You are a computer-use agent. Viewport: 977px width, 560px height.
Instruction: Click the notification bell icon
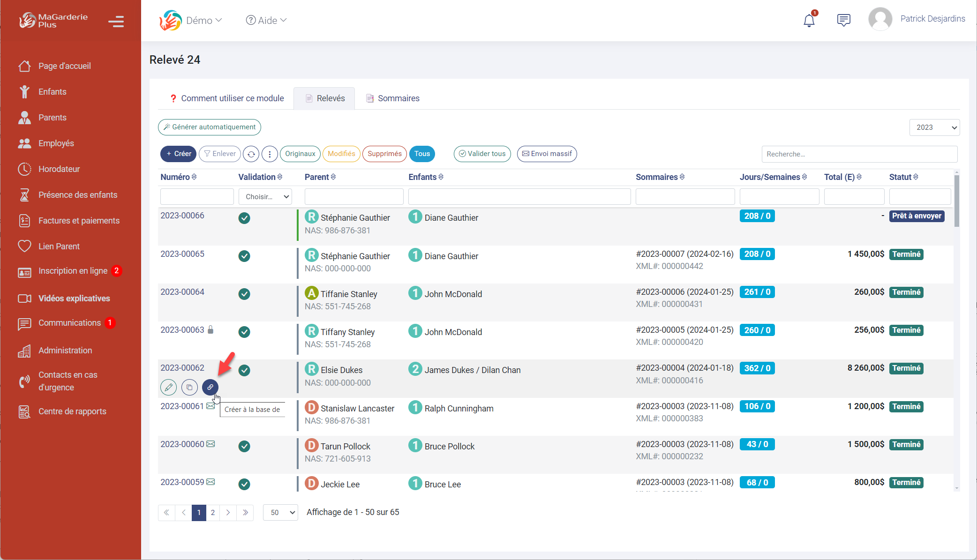pyautogui.click(x=809, y=21)
